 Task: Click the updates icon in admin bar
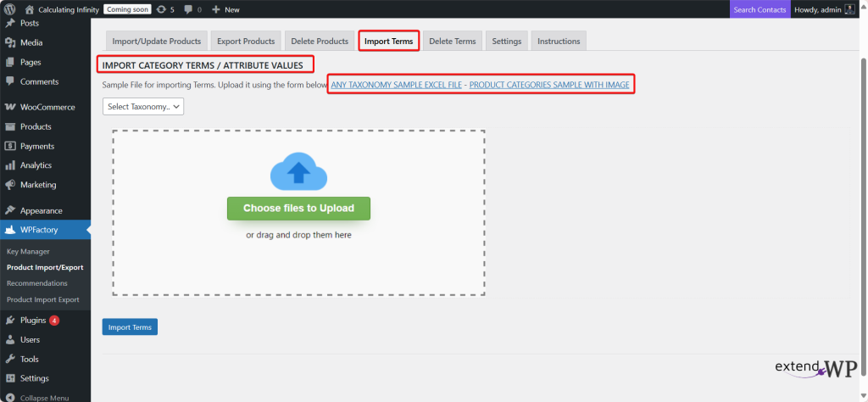[x=161, y=9]
